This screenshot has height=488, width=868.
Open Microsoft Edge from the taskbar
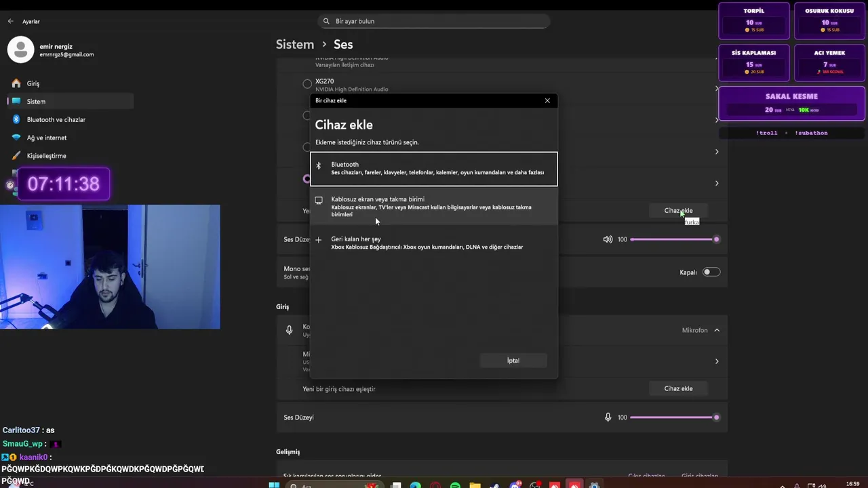(x=415, y=485)
